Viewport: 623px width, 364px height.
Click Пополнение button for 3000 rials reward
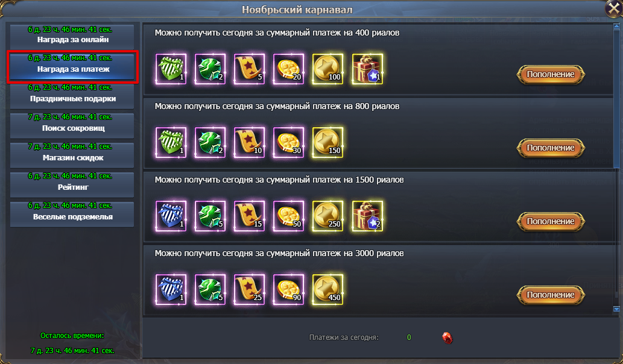(550, 295)
